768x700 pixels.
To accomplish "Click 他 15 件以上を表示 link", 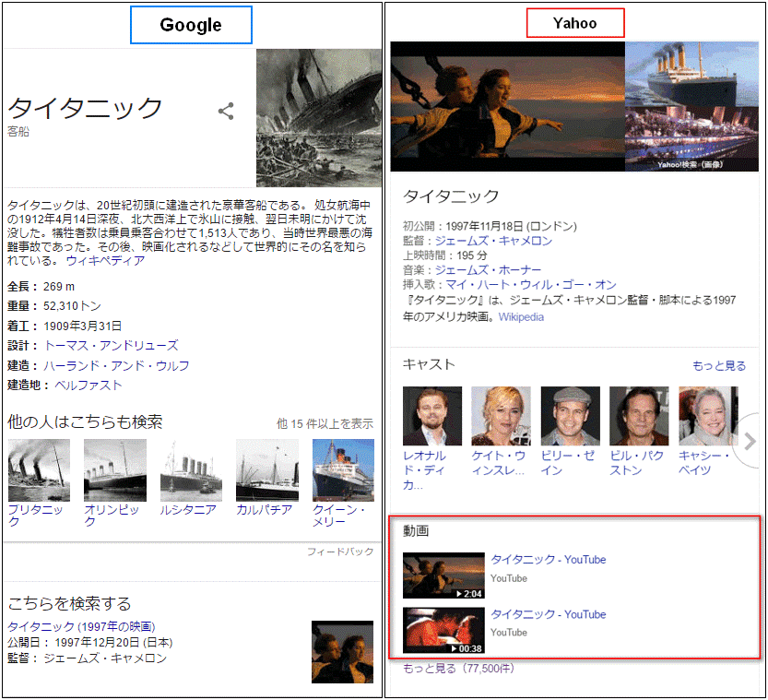I will coord(325,423).
